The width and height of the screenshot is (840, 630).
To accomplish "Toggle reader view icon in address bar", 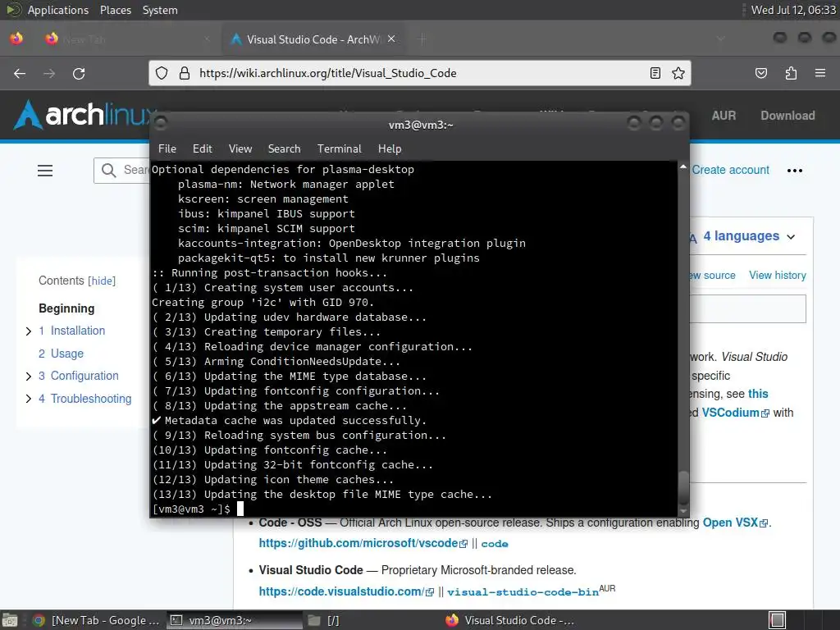I will 655,73.
